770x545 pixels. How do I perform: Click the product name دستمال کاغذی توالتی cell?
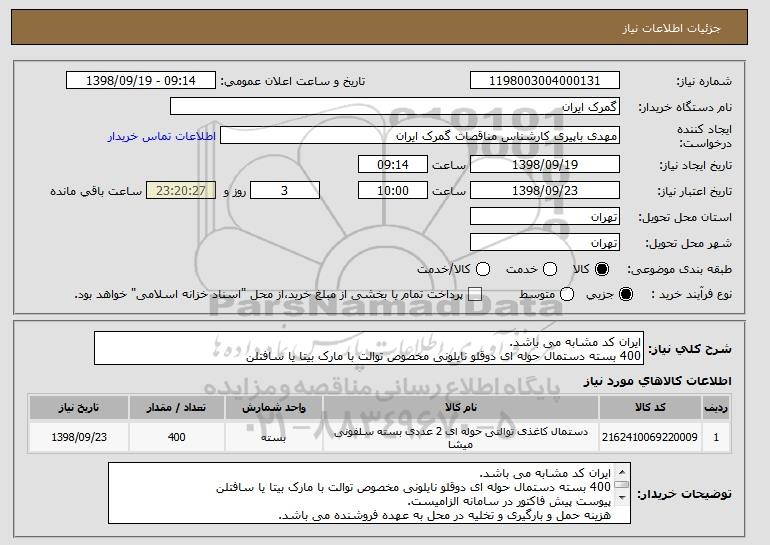click(x=461, y=437)
